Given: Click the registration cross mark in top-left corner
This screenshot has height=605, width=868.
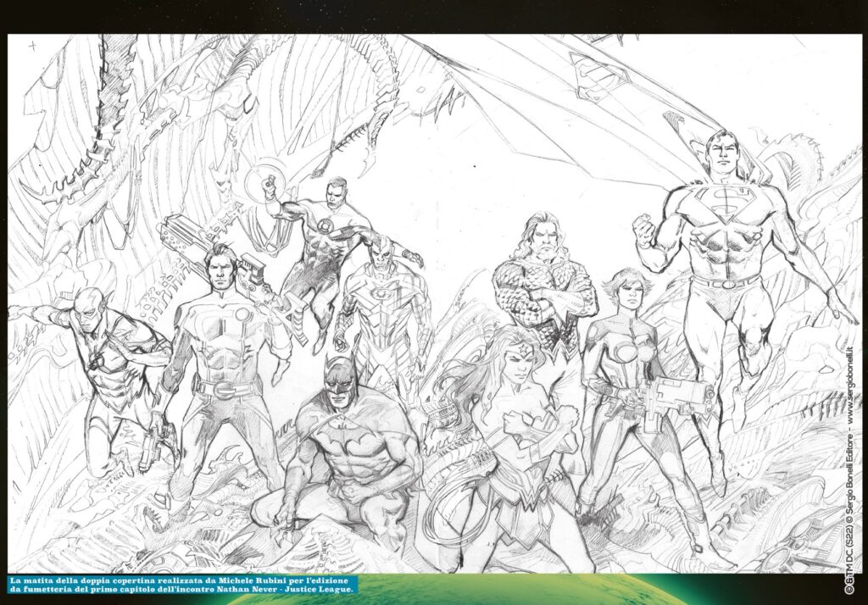Looking at the screenshot, I should [x=32, y=46].
